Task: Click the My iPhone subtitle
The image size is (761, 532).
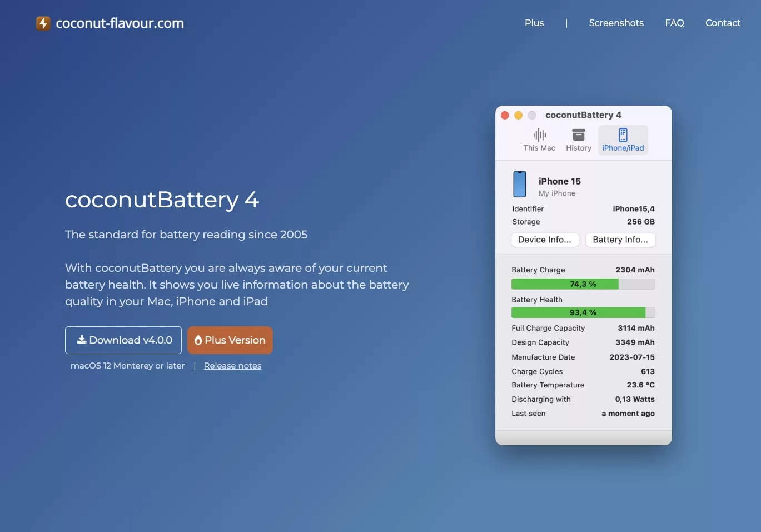Action: (557, 193)
